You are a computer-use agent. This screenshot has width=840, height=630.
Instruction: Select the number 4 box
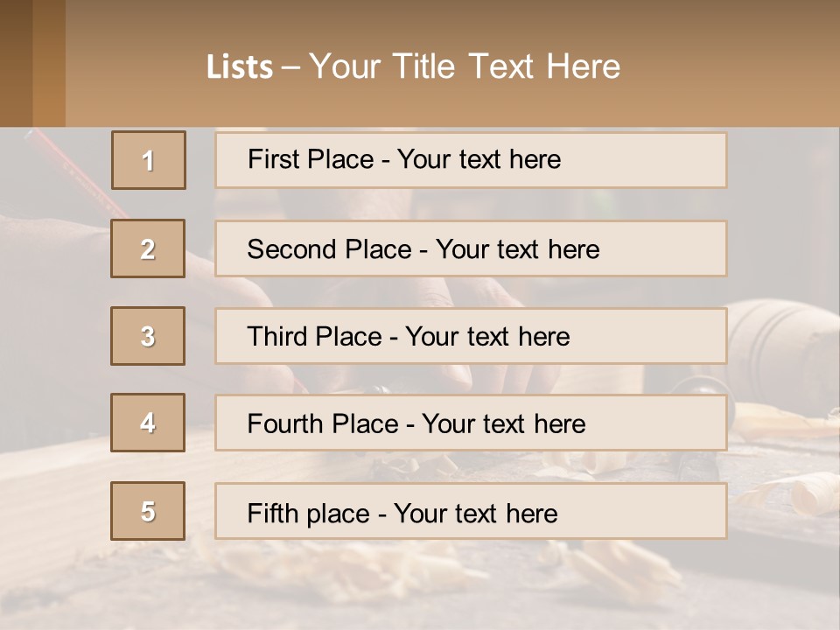click(x=148, y=423)
